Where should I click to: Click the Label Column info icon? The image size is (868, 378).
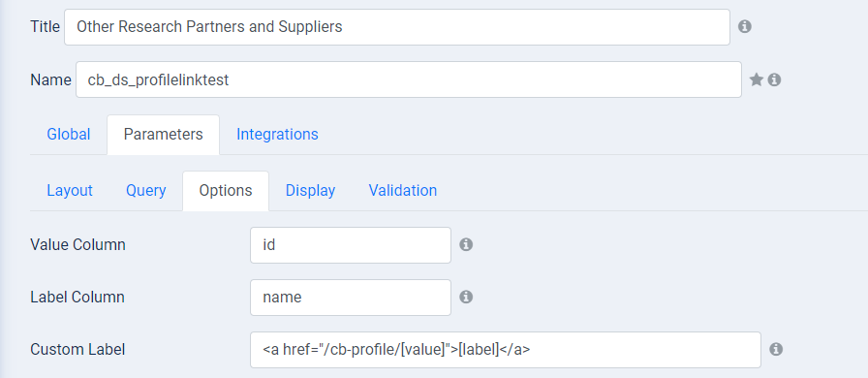(x=466, y=298)
